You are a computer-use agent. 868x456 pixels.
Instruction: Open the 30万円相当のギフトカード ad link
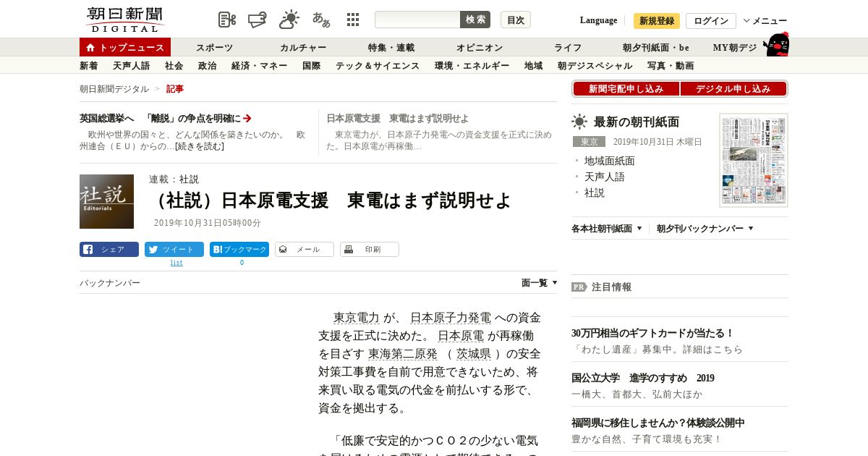653,333
